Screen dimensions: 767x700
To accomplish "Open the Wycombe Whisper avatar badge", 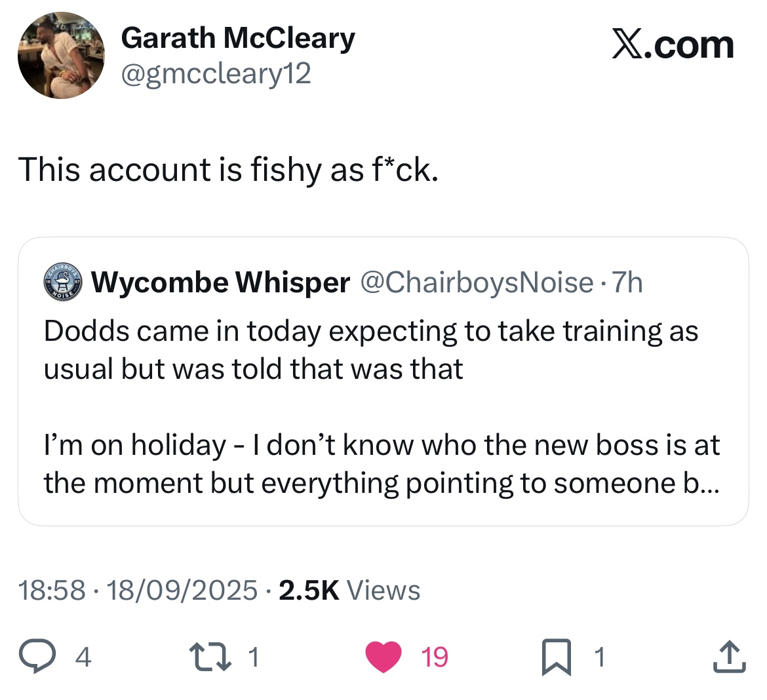I will point(62,282).
